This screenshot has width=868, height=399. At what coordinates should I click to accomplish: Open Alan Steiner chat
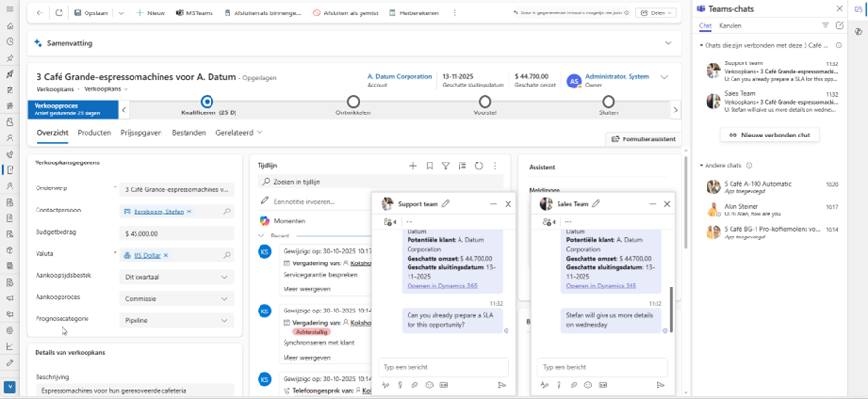pos(772,210)
